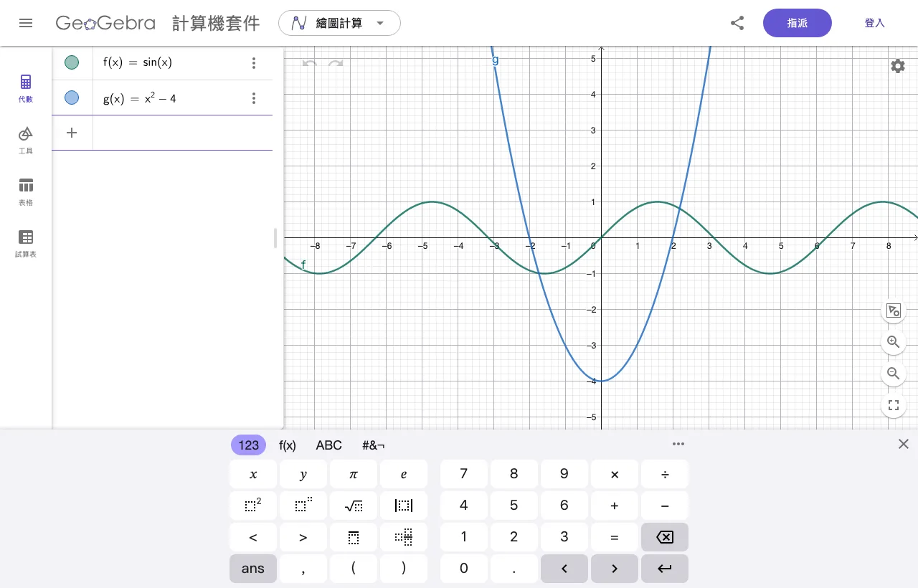The height and width of the screenshot is (588, 918).
Task: Click the keyboard left arrow key
Action: (x=564, y=569)
